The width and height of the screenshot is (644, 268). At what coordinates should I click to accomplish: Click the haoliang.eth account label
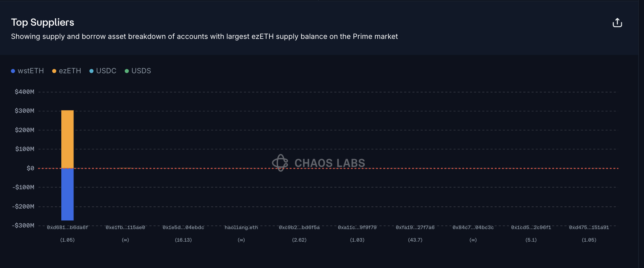point(241,228)
